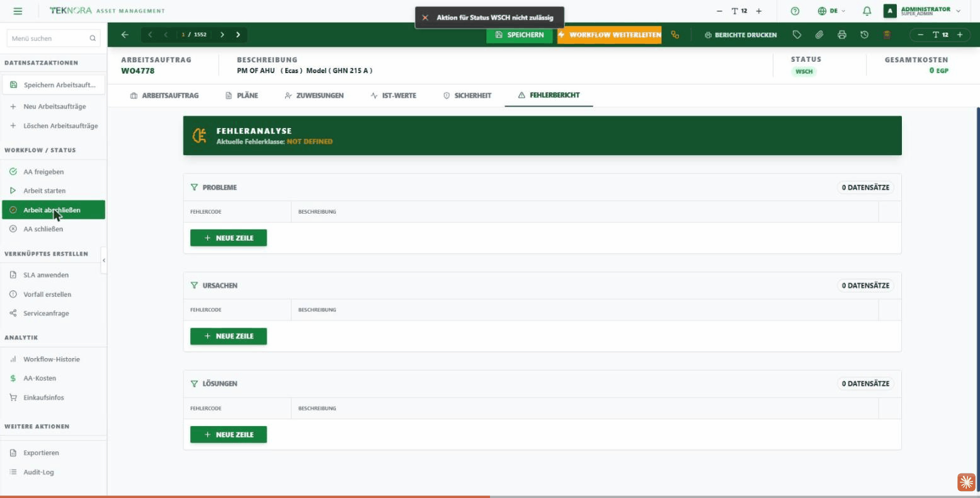
Task: Open the hamburger main menu
Action: point(18,11)
